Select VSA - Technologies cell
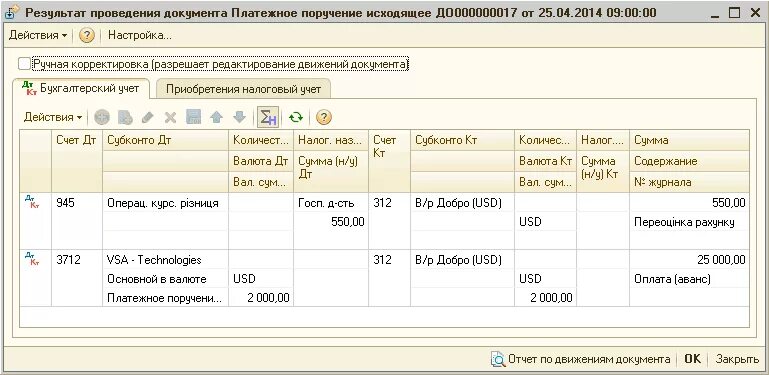 coord(166,259)
